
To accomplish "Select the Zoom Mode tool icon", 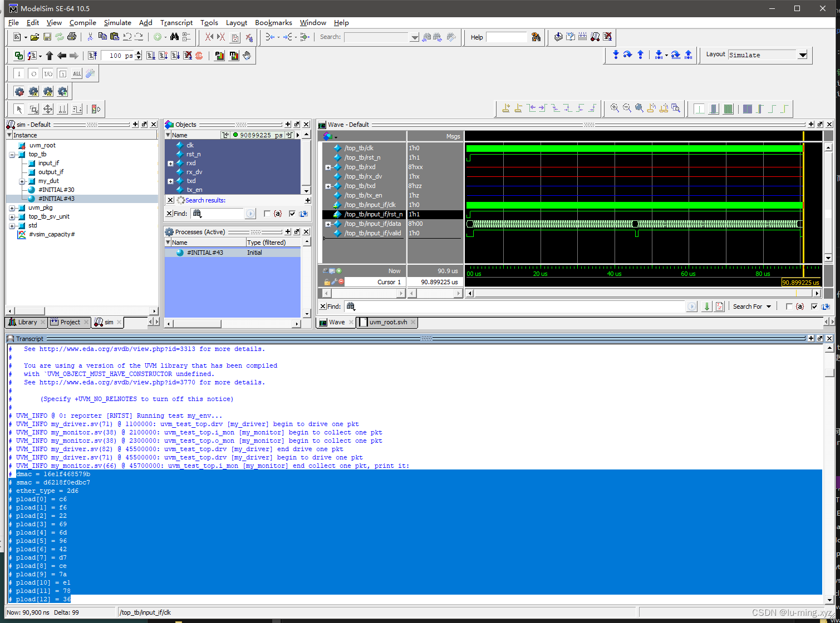I will click(33, 109).
